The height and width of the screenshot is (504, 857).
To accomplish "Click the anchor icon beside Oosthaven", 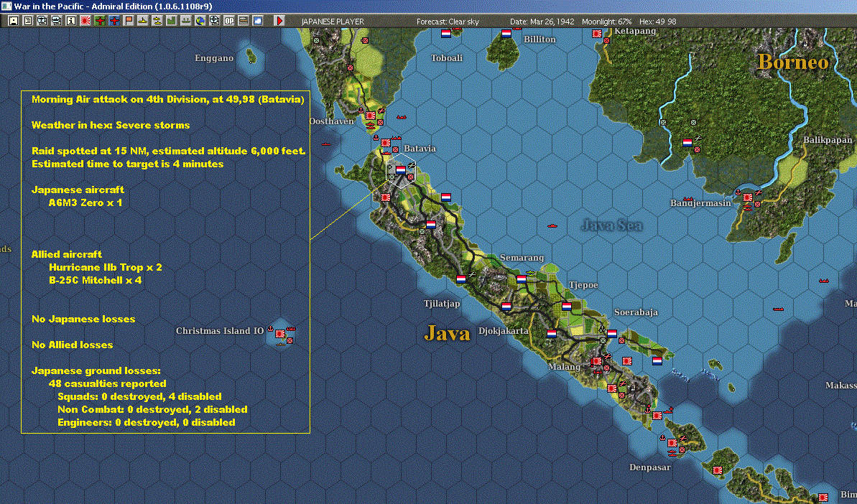I will coord(361,111).
